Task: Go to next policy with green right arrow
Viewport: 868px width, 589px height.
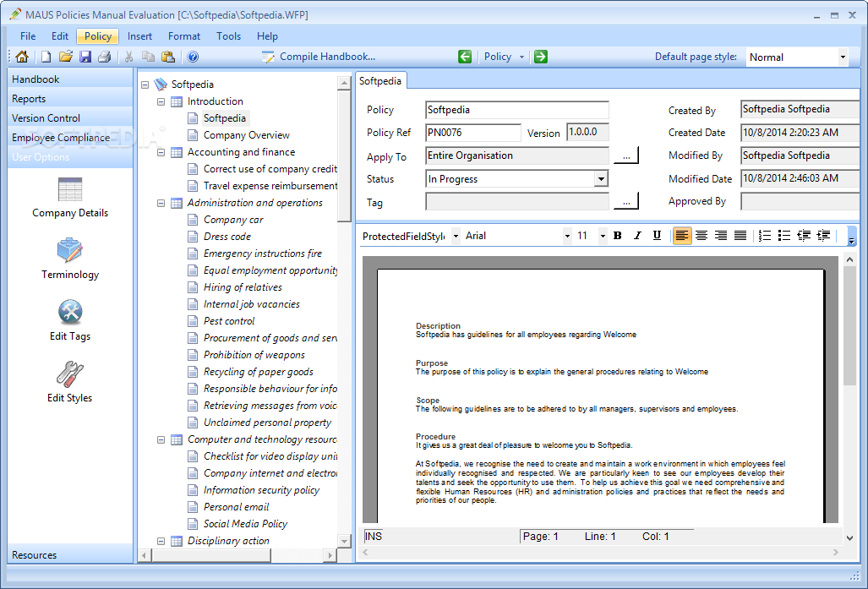Action: (x=541, y=57)
